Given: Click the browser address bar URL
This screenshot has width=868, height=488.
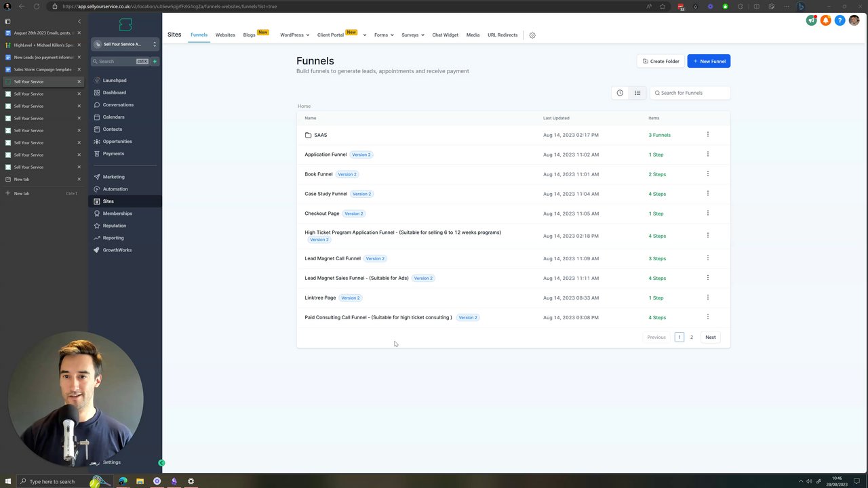Looking at the screenshot, I should 170,6.
